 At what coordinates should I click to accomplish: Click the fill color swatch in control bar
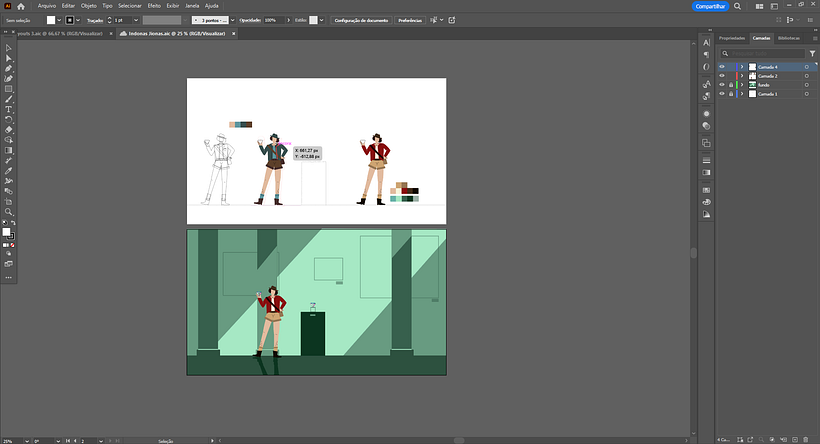click(x=53, y=20)
